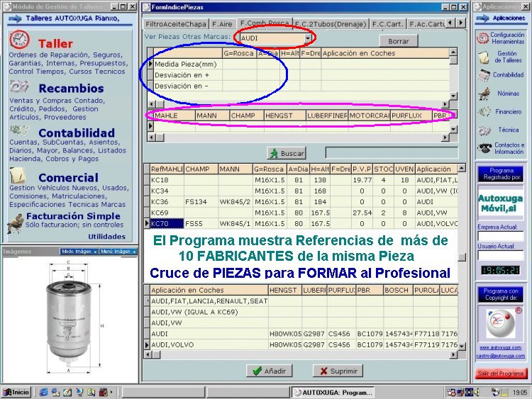This screenshot has height=399, width=532.
Task: Open the Taller clock icon
Action: coord(19,40)
